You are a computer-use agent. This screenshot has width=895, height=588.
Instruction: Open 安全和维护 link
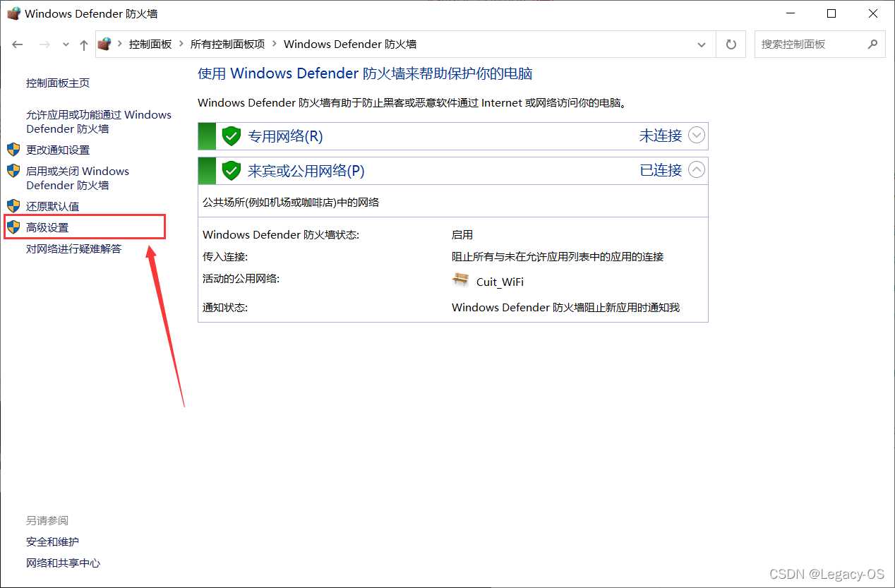(53, 541)
